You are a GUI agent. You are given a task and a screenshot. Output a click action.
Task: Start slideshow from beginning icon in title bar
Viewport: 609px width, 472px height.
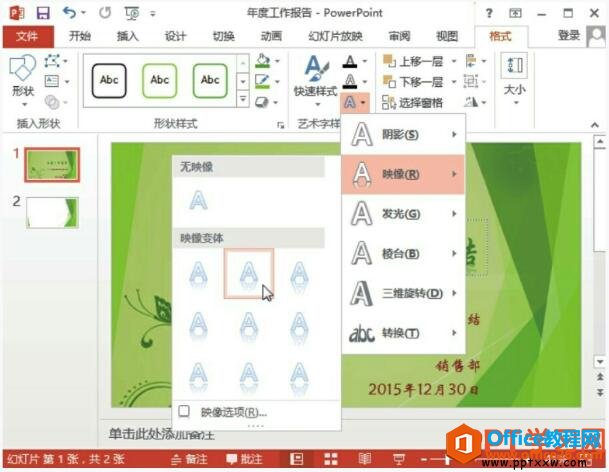coord(132,13)
